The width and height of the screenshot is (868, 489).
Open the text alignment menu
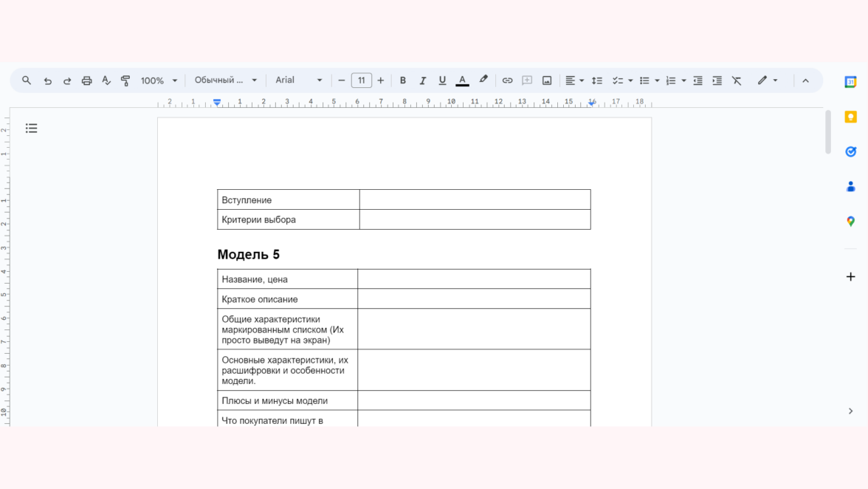[574, 81]
